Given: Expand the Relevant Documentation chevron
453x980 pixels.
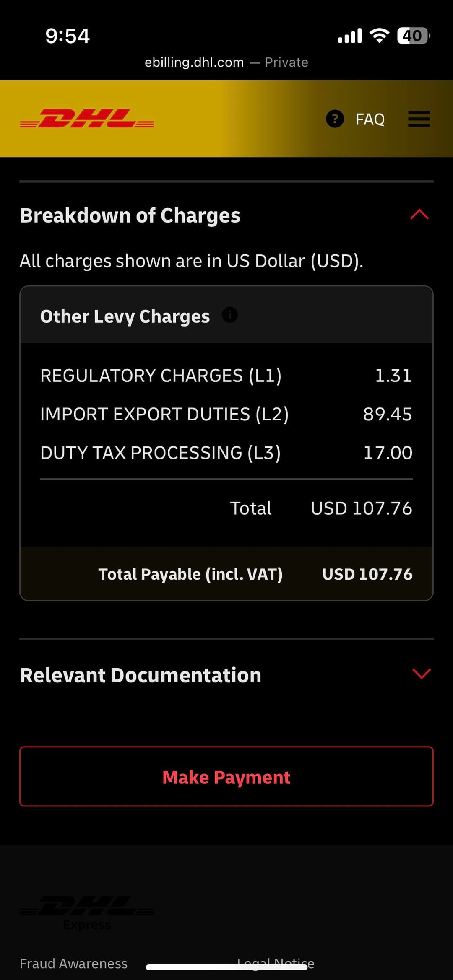Looking at the screenshot, I should 421,674.
